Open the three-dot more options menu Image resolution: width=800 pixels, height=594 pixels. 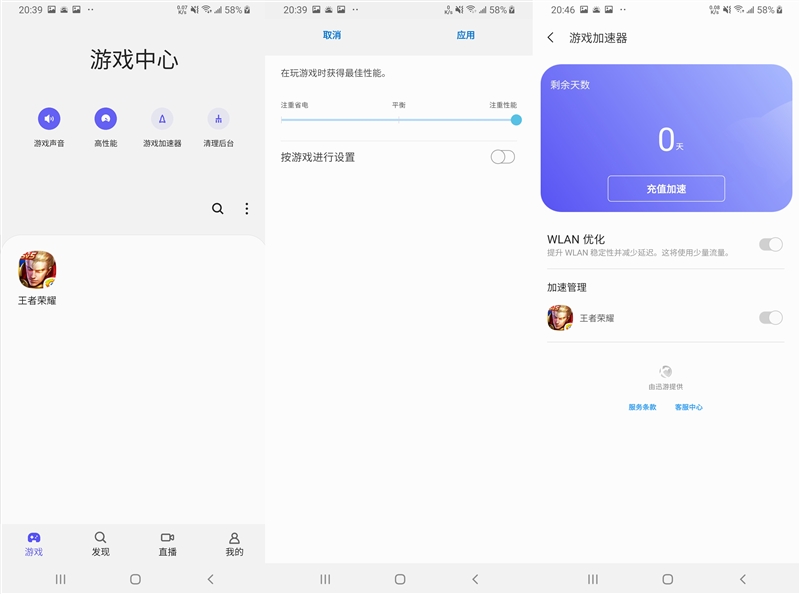coord(246,209)
